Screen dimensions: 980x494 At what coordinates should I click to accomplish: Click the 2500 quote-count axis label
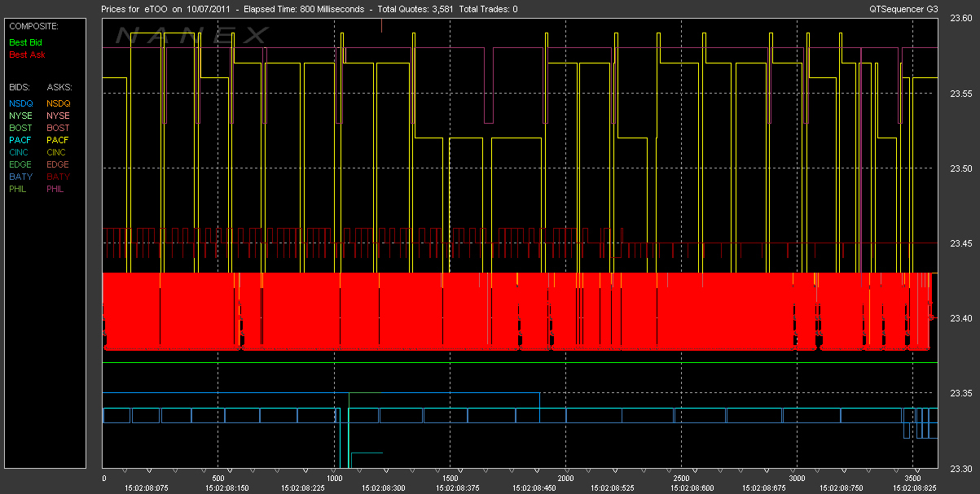(x=682, y=478)
